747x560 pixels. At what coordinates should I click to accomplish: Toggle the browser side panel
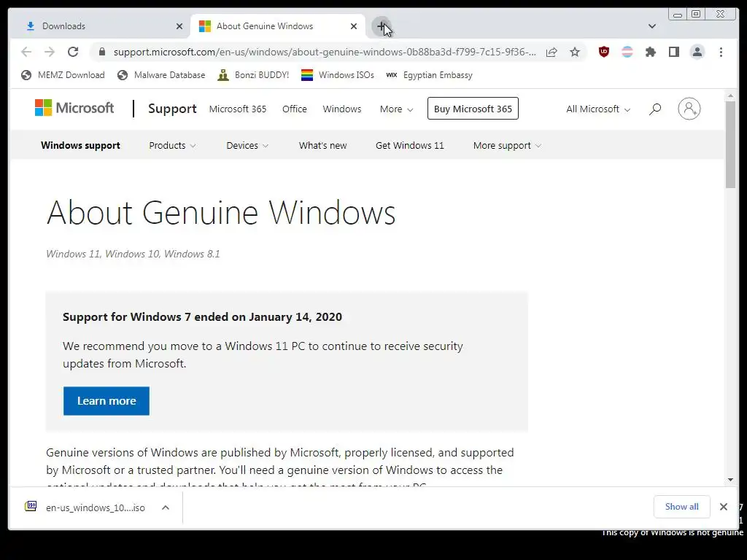pos(673,52)
